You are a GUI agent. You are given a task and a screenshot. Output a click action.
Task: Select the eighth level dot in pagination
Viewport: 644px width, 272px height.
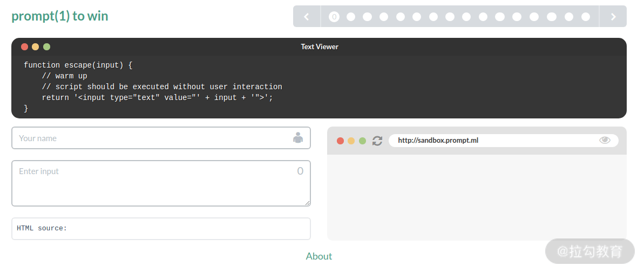pyautogui.click(x=450, y=17)
